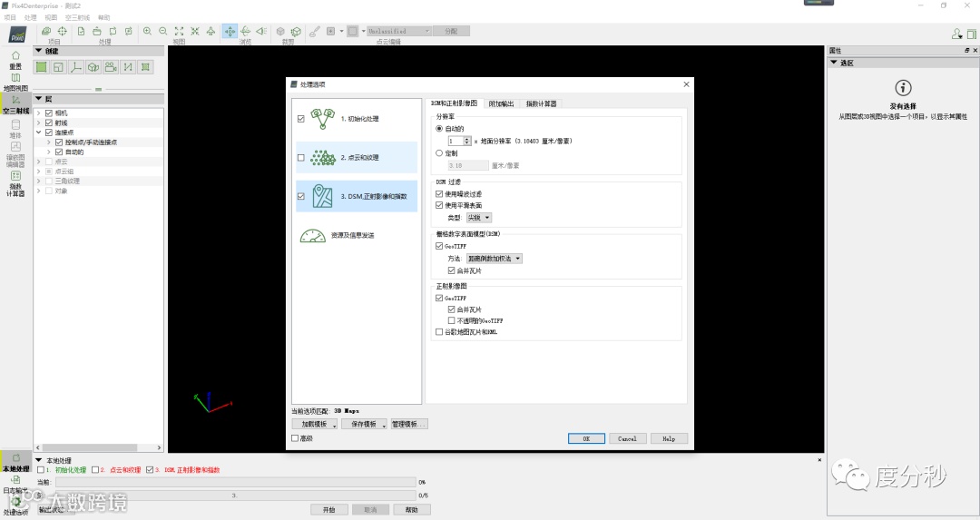Switch to the 附加输出 tab
This screenshot has height=520, width=980.
pyautogui.click(x=501, y=103)
